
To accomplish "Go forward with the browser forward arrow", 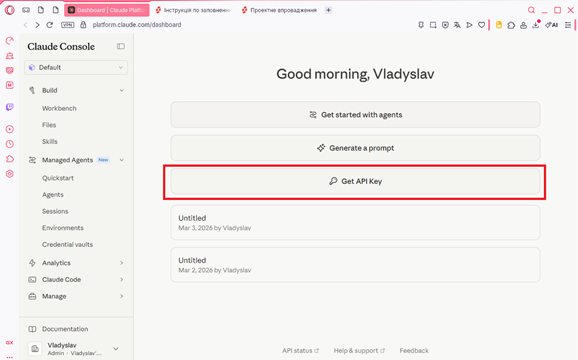I will click(37, 25).
